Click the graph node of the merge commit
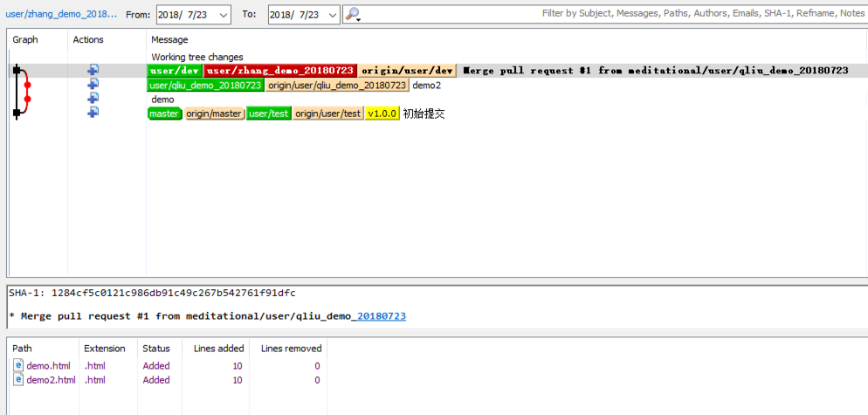Screen dimensions: 868x415 (16, 70)
